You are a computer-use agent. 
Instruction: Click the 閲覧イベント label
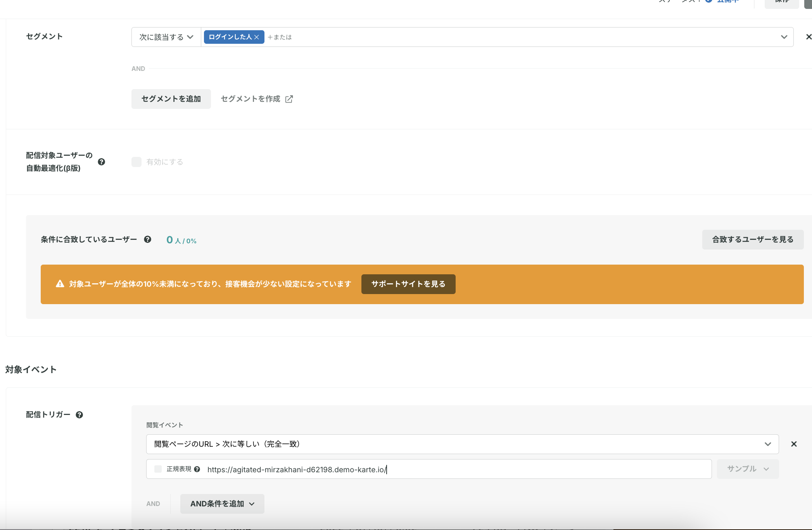164,425
